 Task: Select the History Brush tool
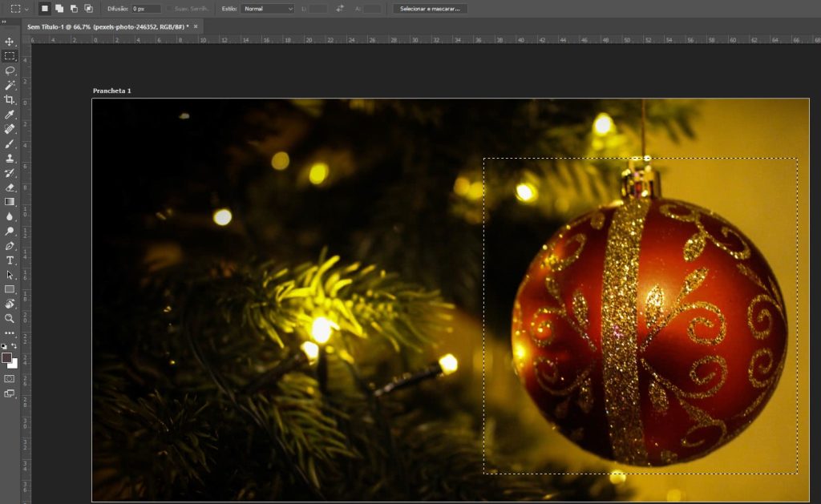[x=10, y=173]
